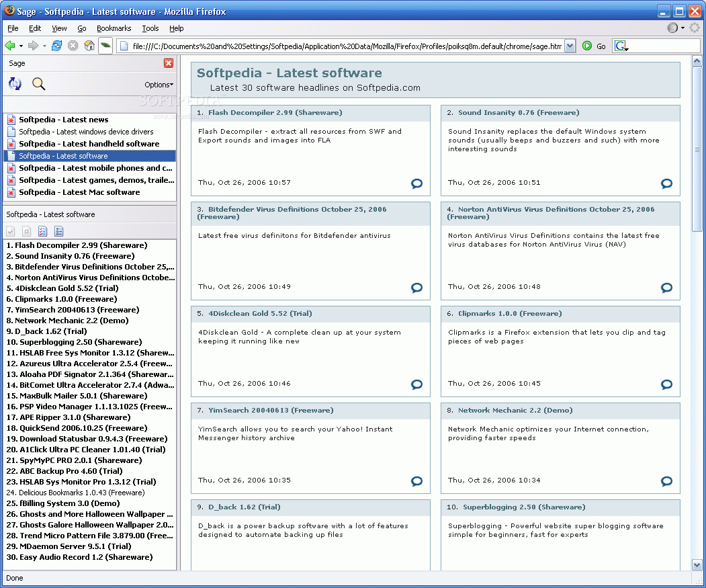
Task: Click the comment bubble on Network Mechanic card
Action: tap(667, 481)
